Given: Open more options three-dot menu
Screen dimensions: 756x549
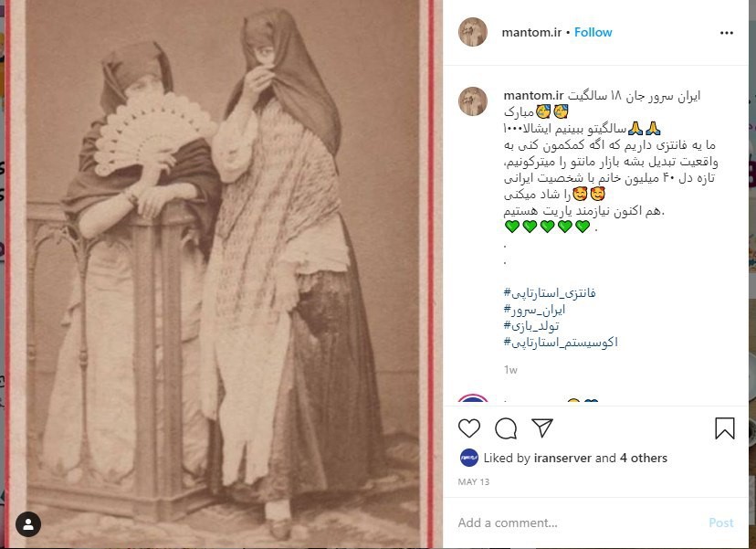Looking at the screenshot, I should point(727,33).
